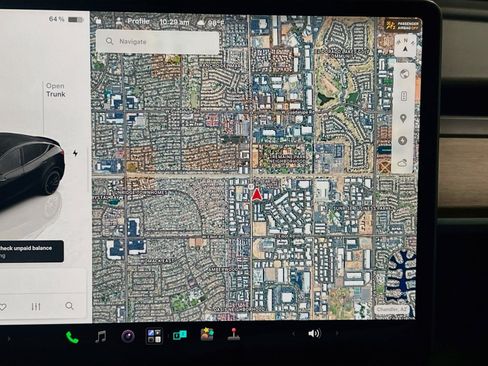This screenshot has height=366, width=488.
Task: Tap the Passenger Airbag indicator
Action: [x=402, y=25]
